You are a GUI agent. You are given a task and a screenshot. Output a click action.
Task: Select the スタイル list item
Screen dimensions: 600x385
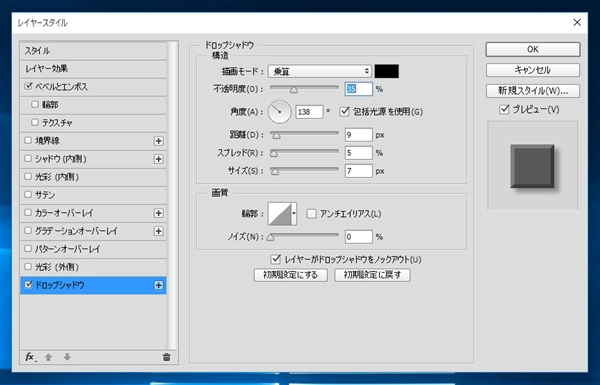(x=93, y=51)
